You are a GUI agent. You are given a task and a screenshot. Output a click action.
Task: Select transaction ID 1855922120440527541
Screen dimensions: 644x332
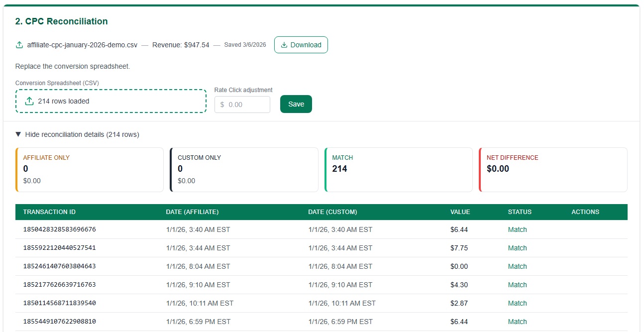pos(60,248)
